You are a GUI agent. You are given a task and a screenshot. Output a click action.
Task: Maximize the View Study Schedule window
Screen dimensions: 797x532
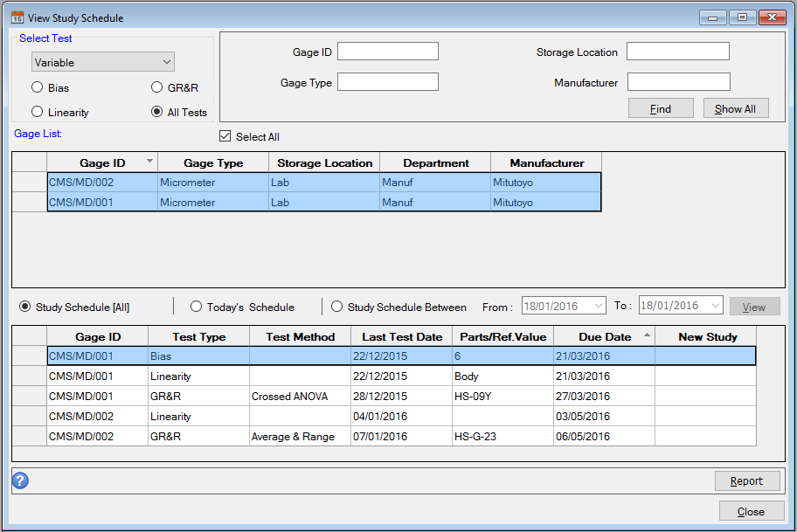tap(742, 17)
